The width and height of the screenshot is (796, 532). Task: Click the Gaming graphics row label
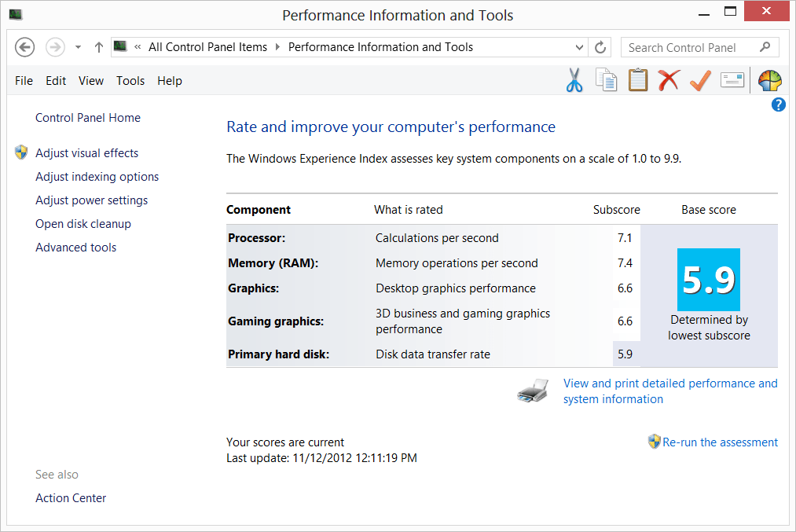point(276,321)
